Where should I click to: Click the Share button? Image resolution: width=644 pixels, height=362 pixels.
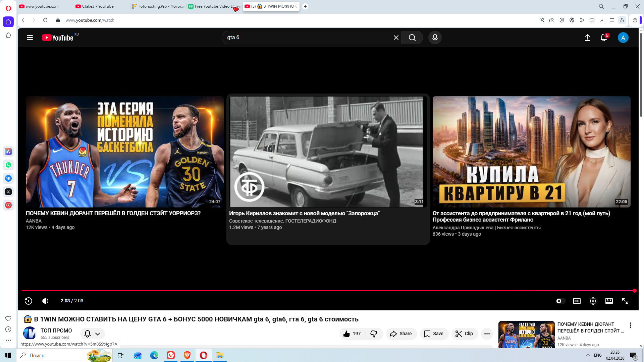(x=401, y=334)
